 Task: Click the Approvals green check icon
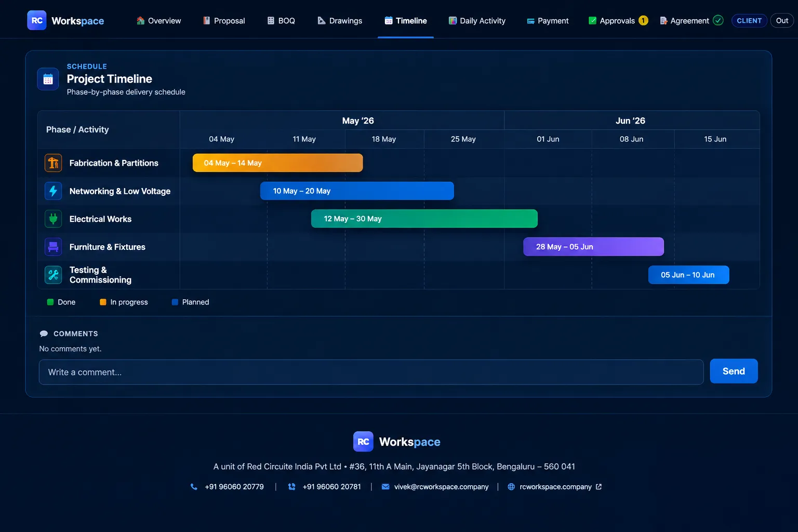[x=592, y=21]
